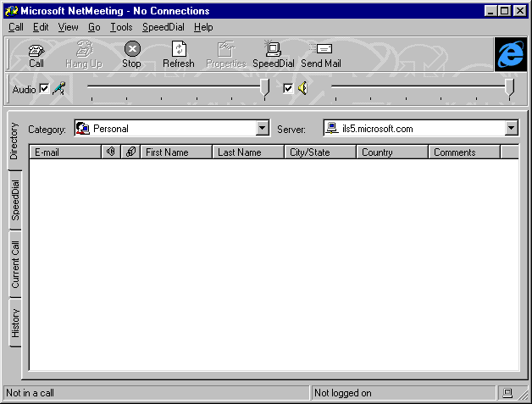The width and height of the screenshot is (532, 404).
Task: Click the speaker volume slider thumb
Action: coord(509,88)
